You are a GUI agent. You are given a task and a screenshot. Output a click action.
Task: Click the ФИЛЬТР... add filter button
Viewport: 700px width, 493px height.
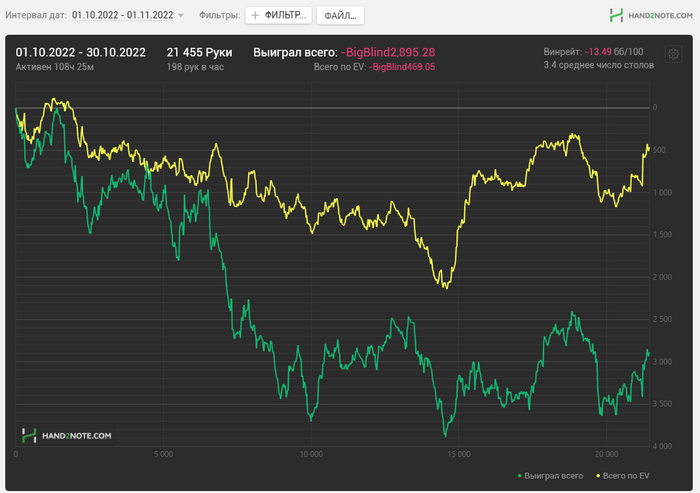pyautogui.click(x=279, y=16)
